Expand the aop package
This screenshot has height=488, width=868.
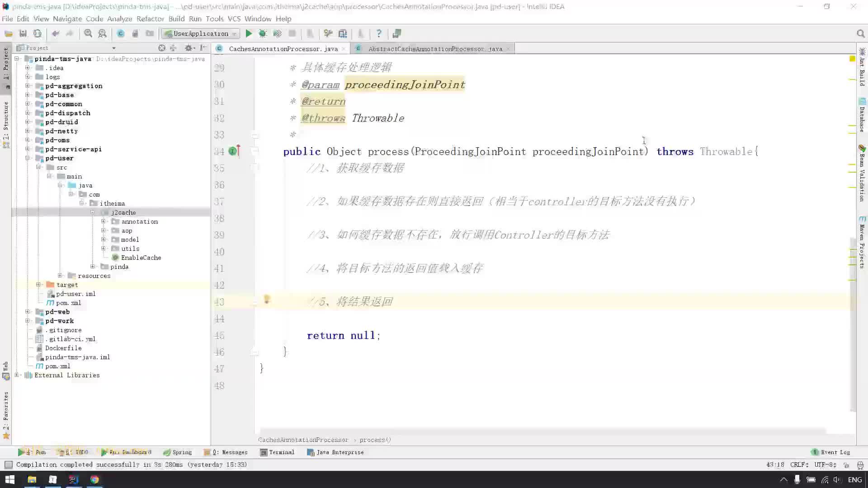(103, 230)
